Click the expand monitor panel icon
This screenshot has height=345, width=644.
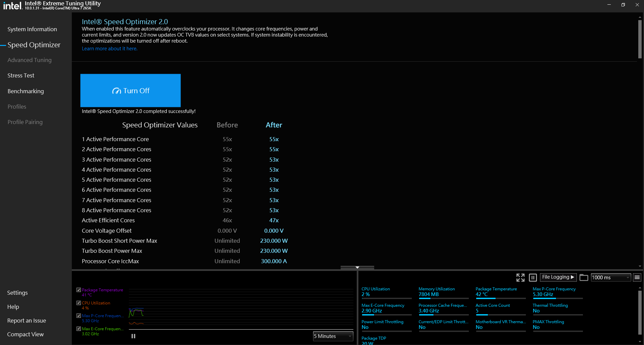coord(520,277)
